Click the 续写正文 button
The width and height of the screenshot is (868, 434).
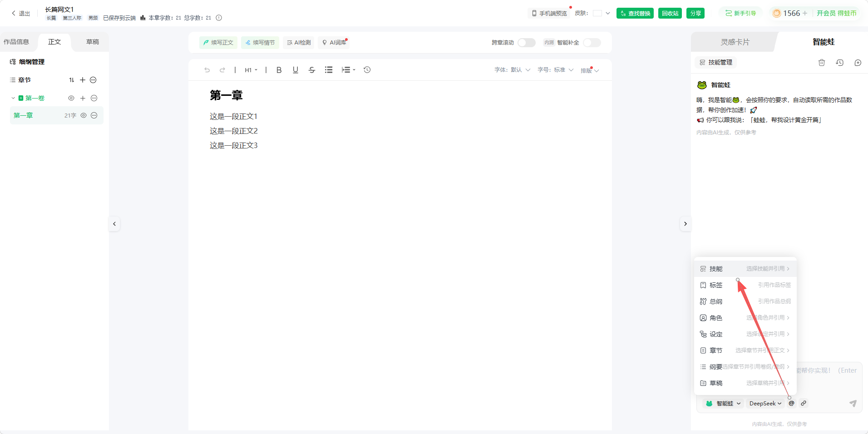[x=218, y=43]
